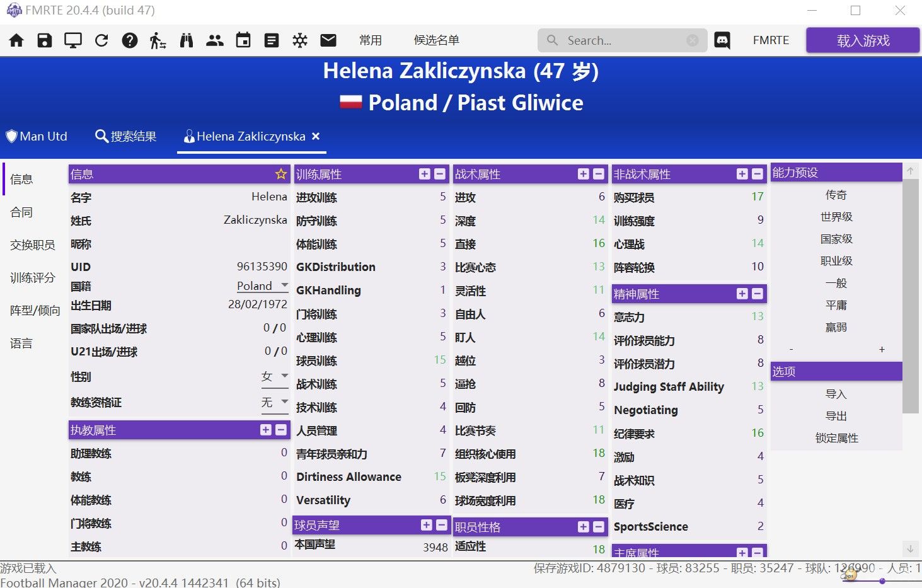The image size is (922, 588).
Task: Decrease all 职员性格 with minus icon
Action: (x=599, y=527)
